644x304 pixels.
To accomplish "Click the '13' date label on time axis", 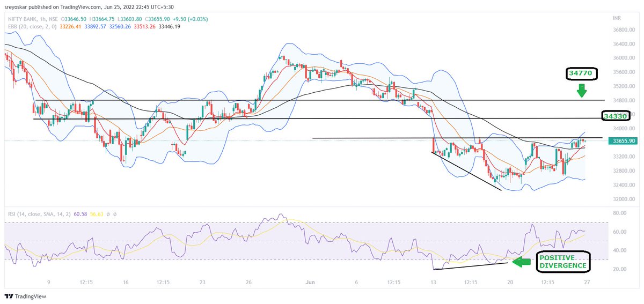I will pyautogui.click(x=433, y=281).
